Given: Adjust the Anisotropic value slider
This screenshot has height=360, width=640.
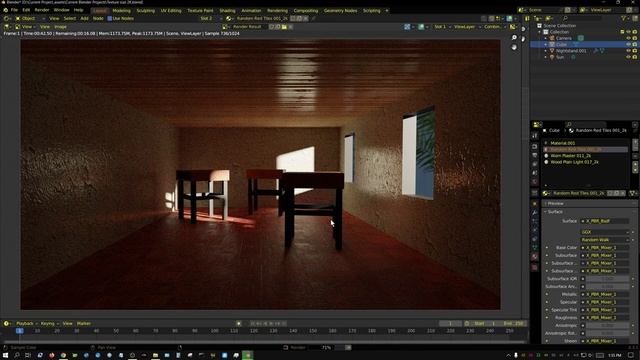Looking at the screenshot, I should (608, 325).
